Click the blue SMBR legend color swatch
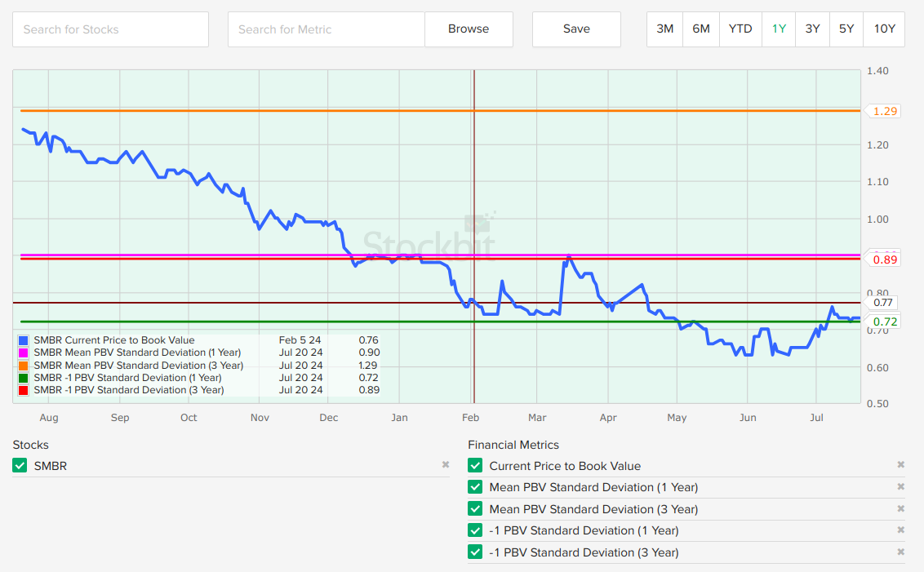This screenshot has width=924, height=572. point(23,340)
